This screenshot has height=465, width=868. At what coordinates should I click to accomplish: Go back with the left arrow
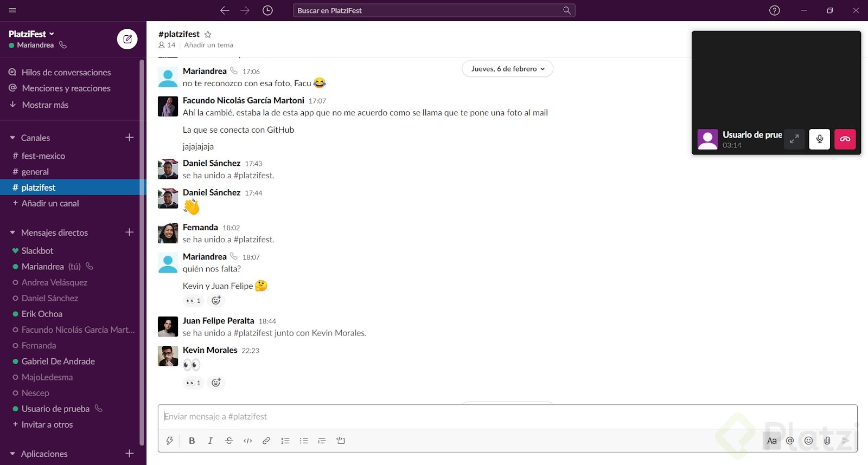pos(225,10)
